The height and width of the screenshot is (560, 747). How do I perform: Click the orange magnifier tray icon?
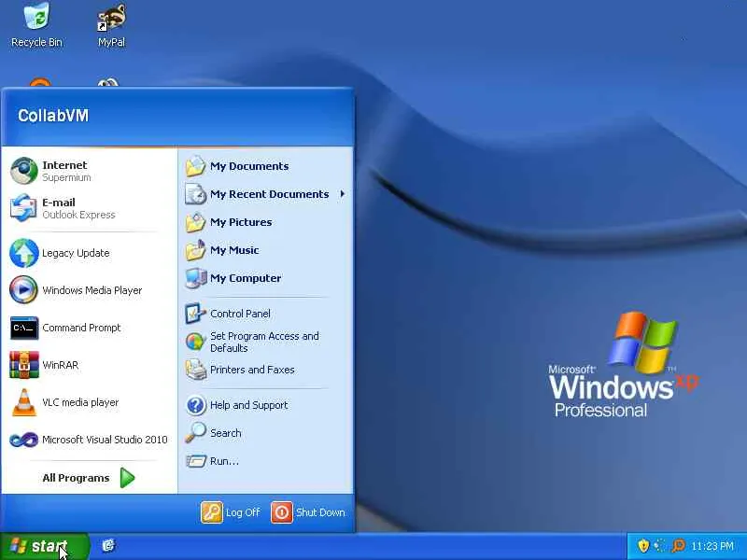(x=678, y=546)
